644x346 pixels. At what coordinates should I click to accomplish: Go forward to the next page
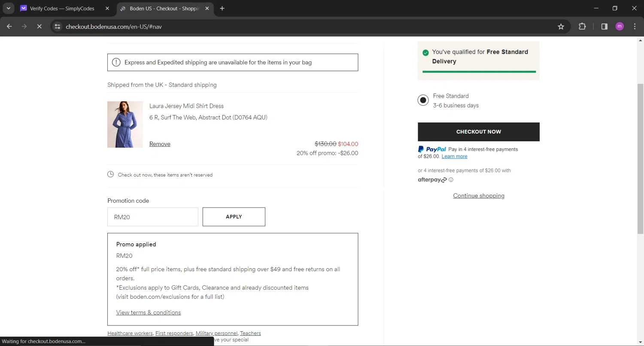pyautogui.click(x=24, y=27)
